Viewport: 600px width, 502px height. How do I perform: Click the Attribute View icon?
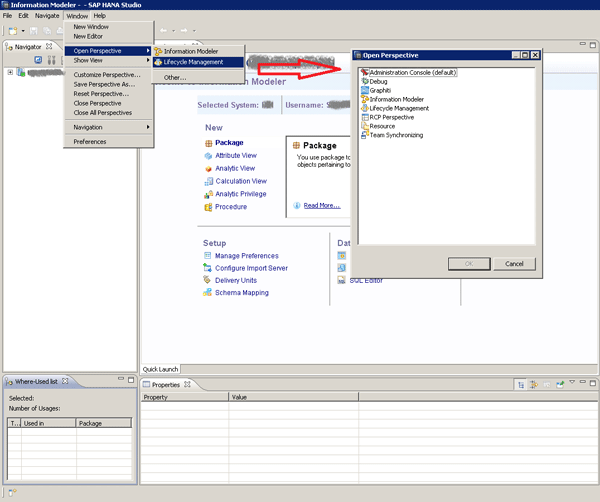[x=207, y=156]
